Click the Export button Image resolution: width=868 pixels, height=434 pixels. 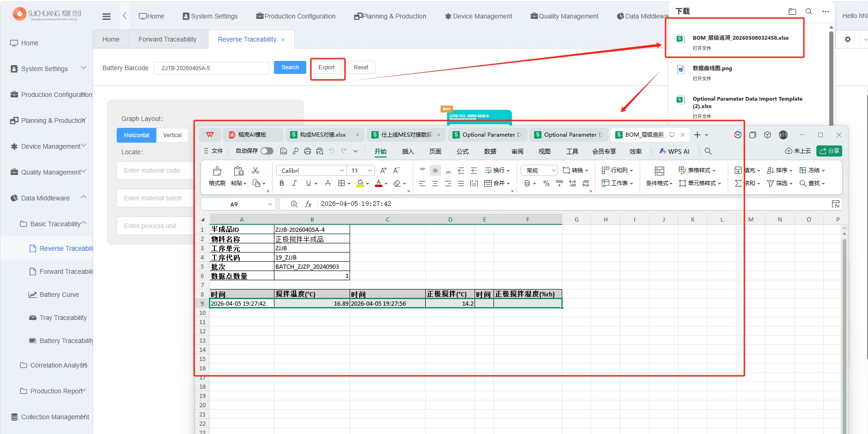pos(327,67)
